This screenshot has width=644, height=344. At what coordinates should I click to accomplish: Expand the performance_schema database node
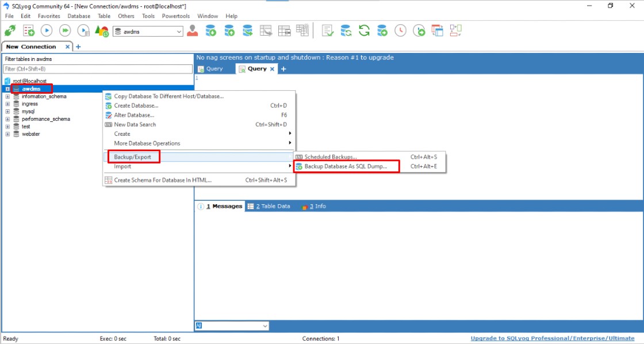click(x=7, y=119)
